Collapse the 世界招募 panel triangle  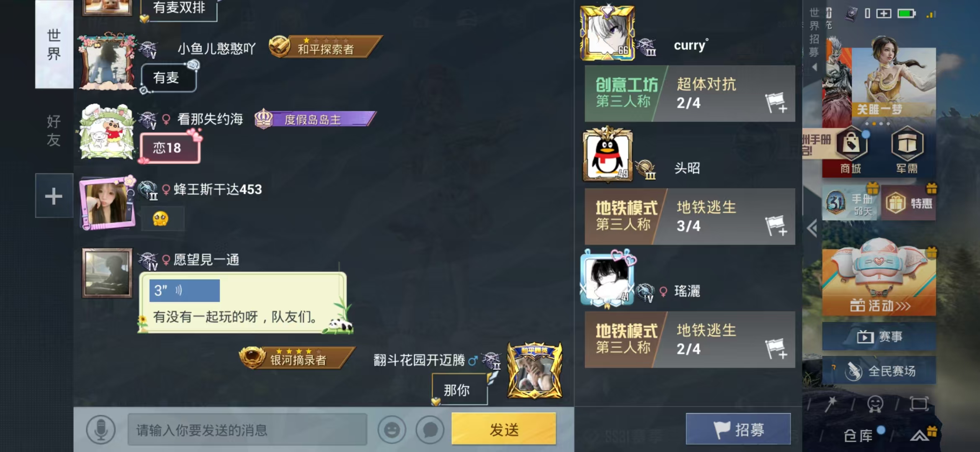tap(814, 67)
